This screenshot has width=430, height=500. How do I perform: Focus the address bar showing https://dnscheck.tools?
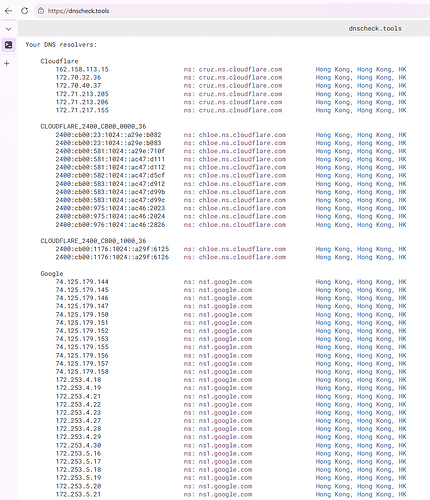tap(233, 11)
